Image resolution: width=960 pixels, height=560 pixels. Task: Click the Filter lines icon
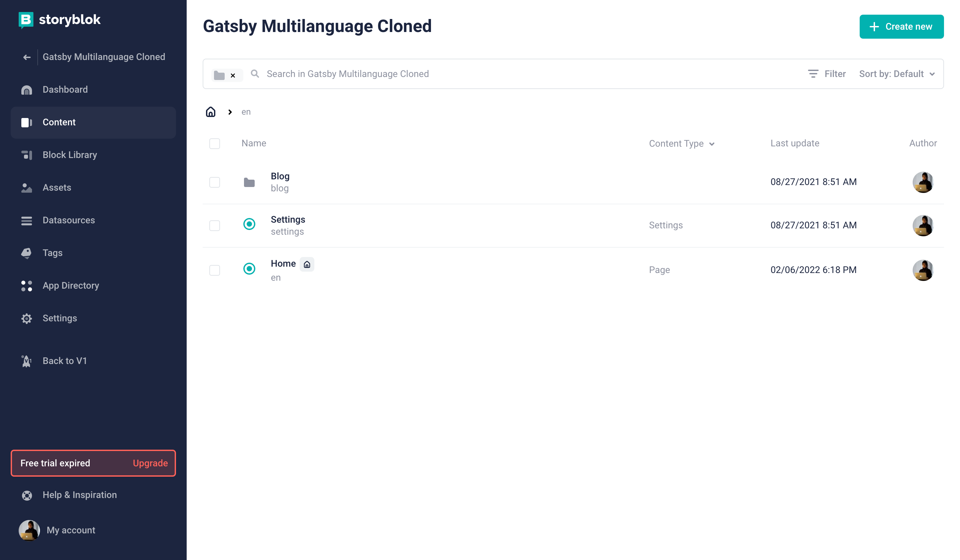coord(813,74)
